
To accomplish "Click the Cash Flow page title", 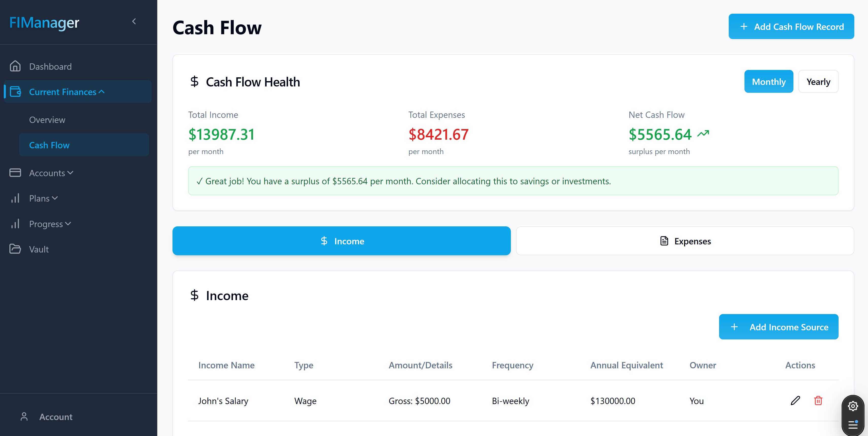I will pyautogui.click(x=217, y=28).
